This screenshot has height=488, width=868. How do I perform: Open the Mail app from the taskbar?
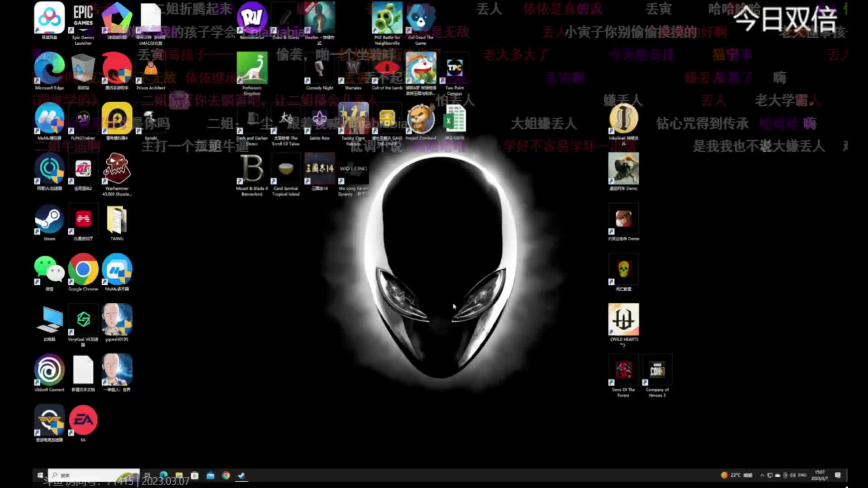tap(210, 475)
